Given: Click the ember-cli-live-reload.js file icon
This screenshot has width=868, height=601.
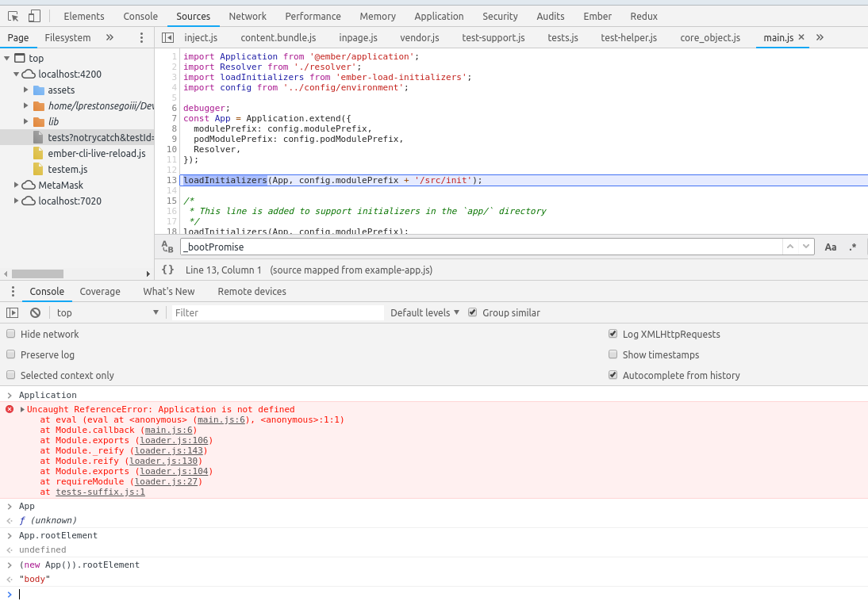Looking at the screenshot, I should click(38, 153).
